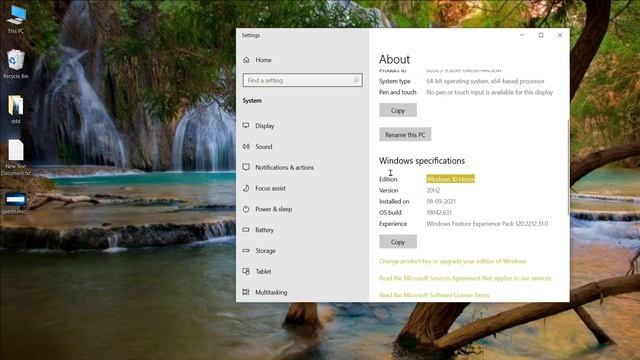Click the Tablet icon in sidebar
Viewport: 640px width, 360px height.
(x=246, y=271)
